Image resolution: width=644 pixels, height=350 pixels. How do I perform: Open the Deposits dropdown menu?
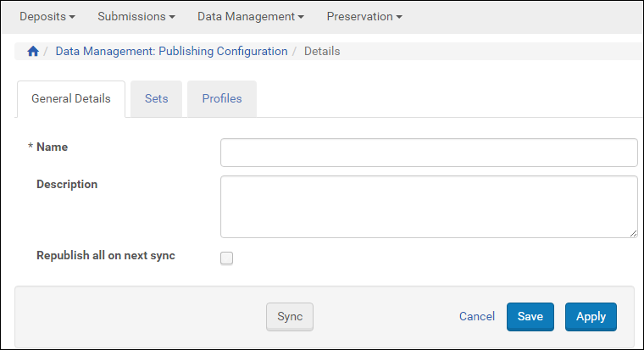click(47, 16)
